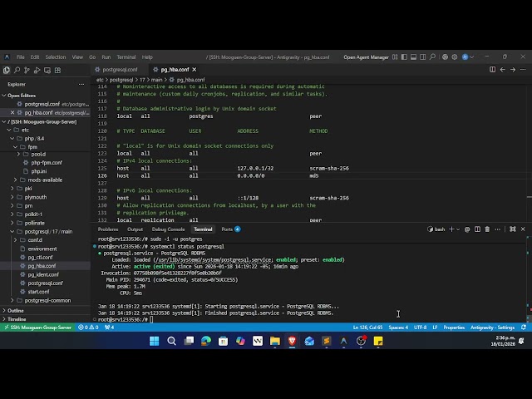The height and width of the screenshot is (399, 532).
Task: Navigate forward with right arrow in editor toolbar
Action: point(513,70)
